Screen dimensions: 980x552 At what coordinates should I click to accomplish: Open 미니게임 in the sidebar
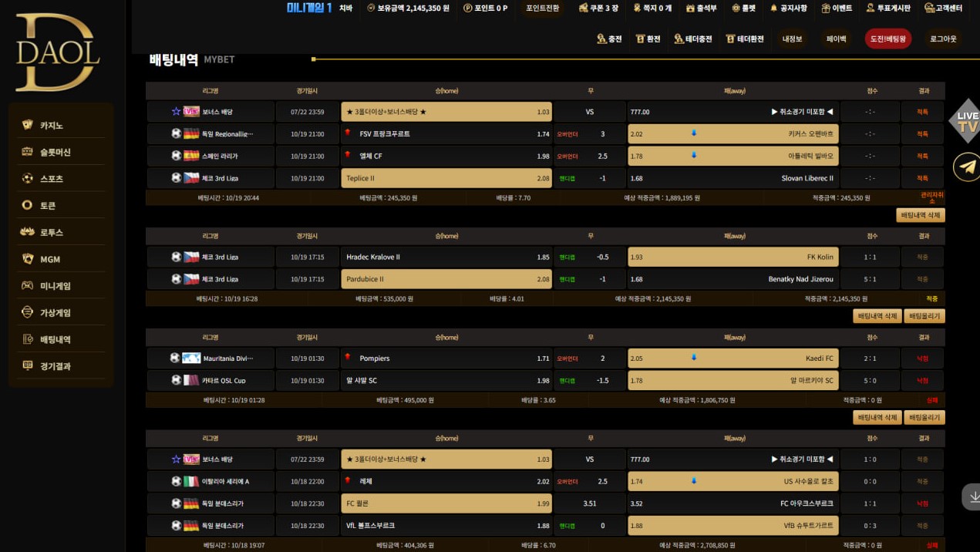tap(55, 286)
